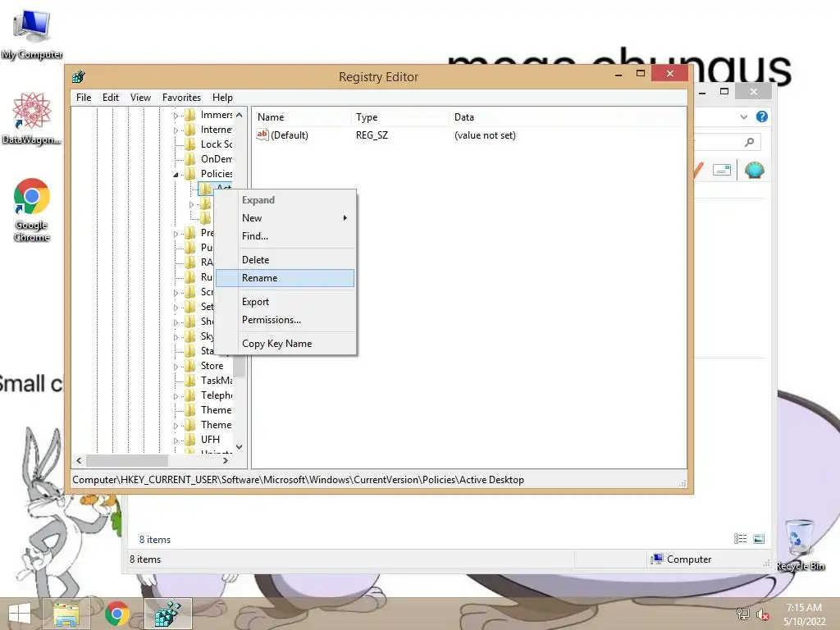The width and height of the screenshot is (840, 630).
Task: Open the My Computer desktop icon
Action: coord(32,34)
